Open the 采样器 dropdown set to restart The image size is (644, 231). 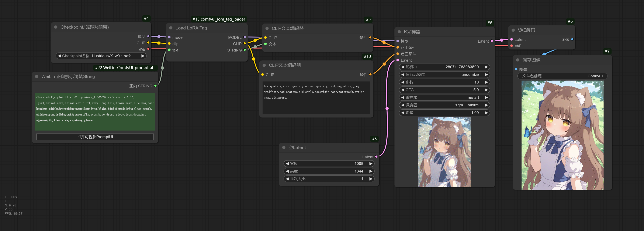tap(444, 97)
